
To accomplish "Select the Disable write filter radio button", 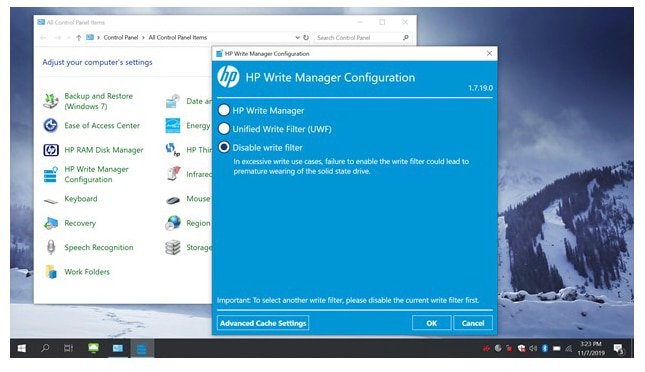I will click(224, 147).
